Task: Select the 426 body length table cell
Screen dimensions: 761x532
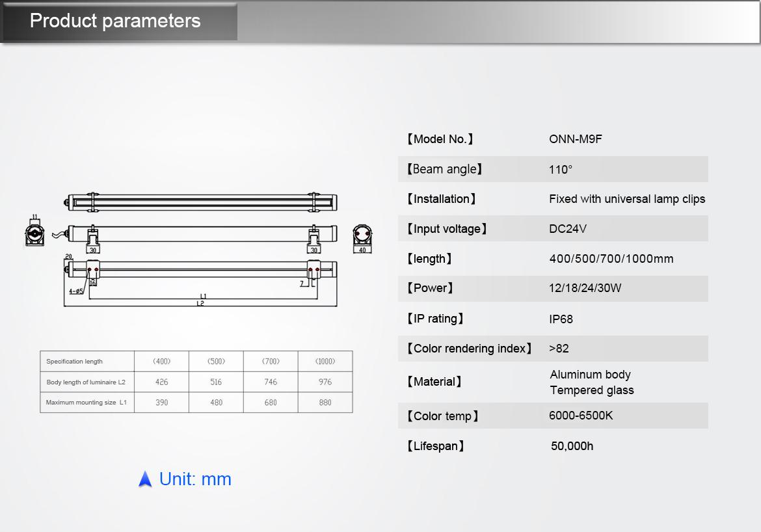Action: tap(161, 382)
